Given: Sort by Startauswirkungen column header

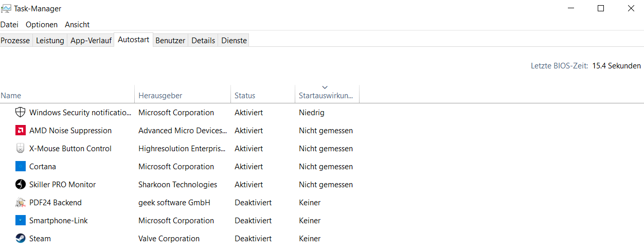Looking at the screenshot, I should click(x=326, y=96).
